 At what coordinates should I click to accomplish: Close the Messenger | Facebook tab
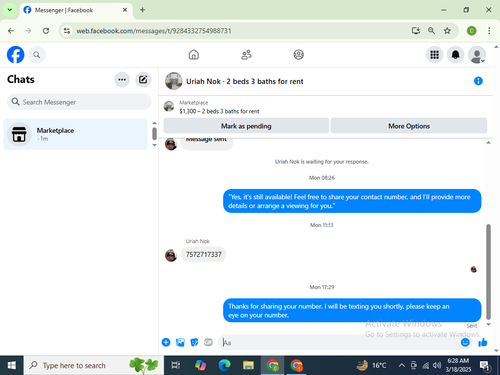[125, 10]
